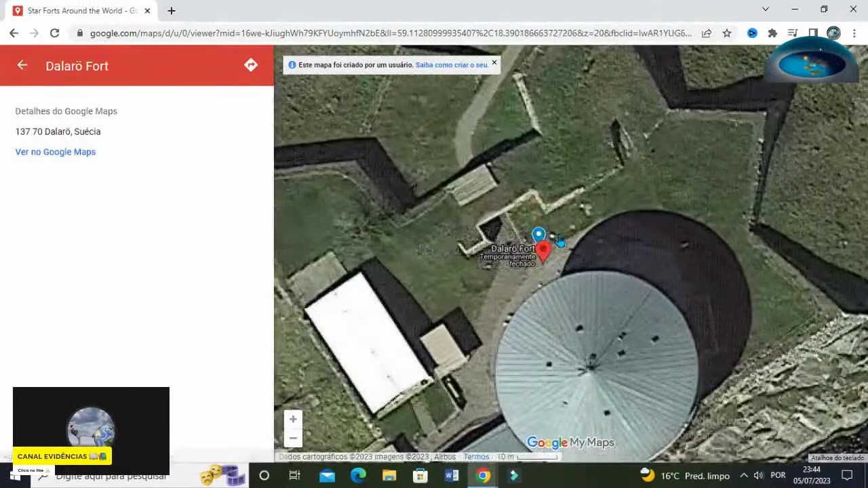Open Cortana circle on taskbar
Viewport: 868px width, 488px height.
(x=264, y=476)
